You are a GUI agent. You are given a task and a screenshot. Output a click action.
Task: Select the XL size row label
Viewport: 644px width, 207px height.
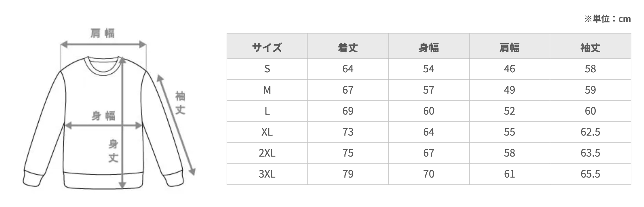(267, 132)
